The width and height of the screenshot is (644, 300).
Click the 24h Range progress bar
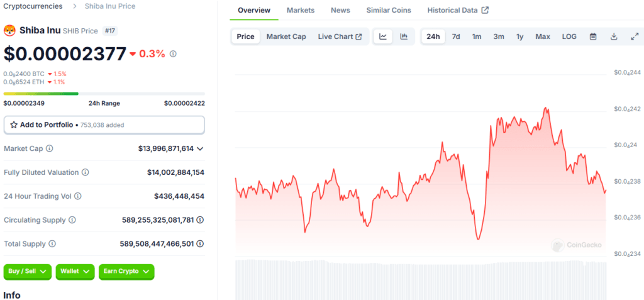pyautogui.click(x=104, y=94)
